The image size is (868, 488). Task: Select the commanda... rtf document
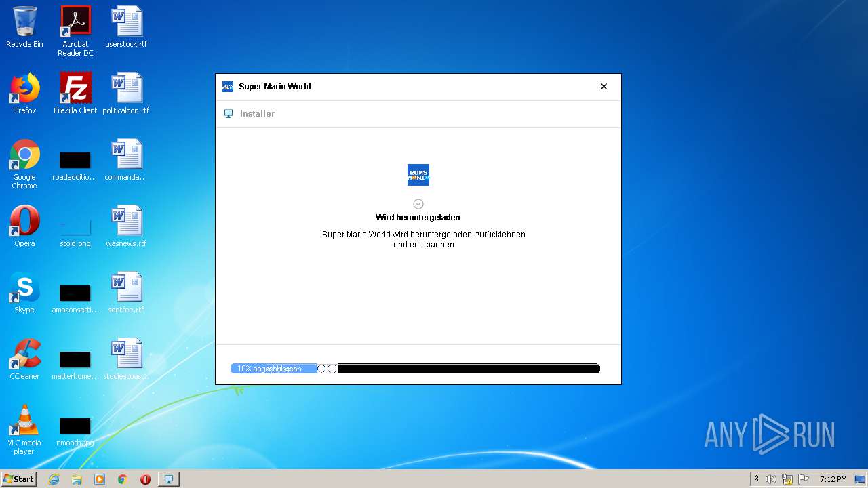(126, 161)
